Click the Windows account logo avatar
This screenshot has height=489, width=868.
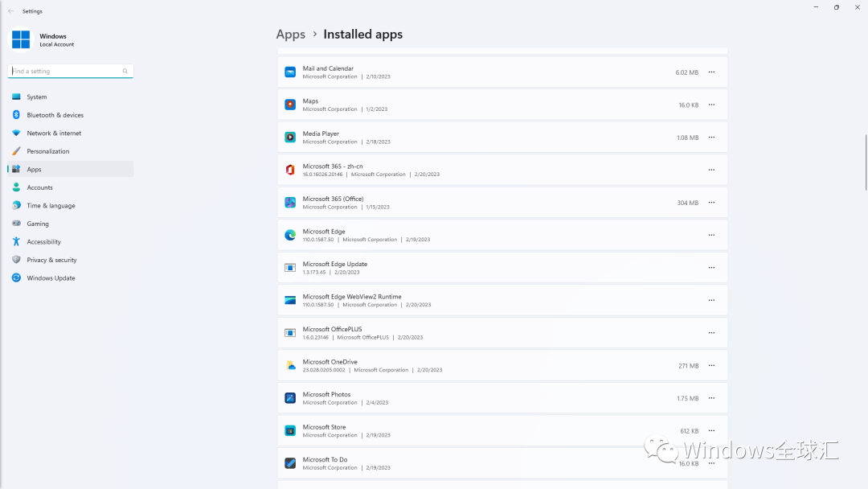(x=21, y=39)
